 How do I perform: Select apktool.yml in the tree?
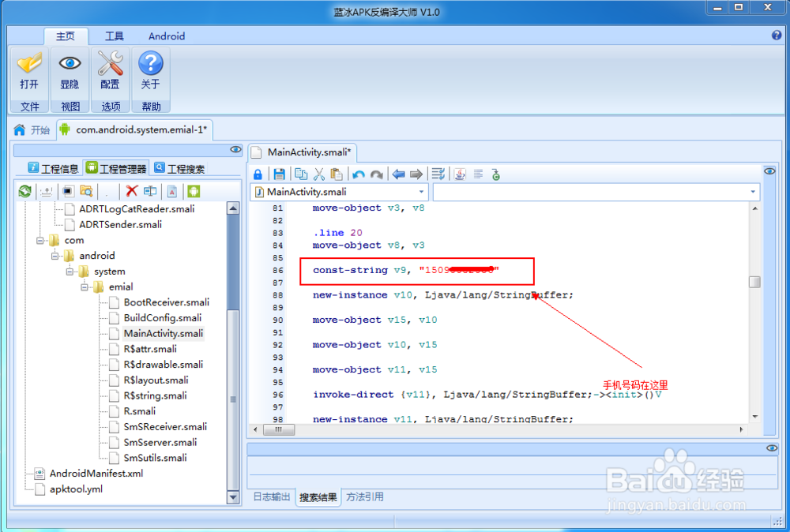click(76, 489)
